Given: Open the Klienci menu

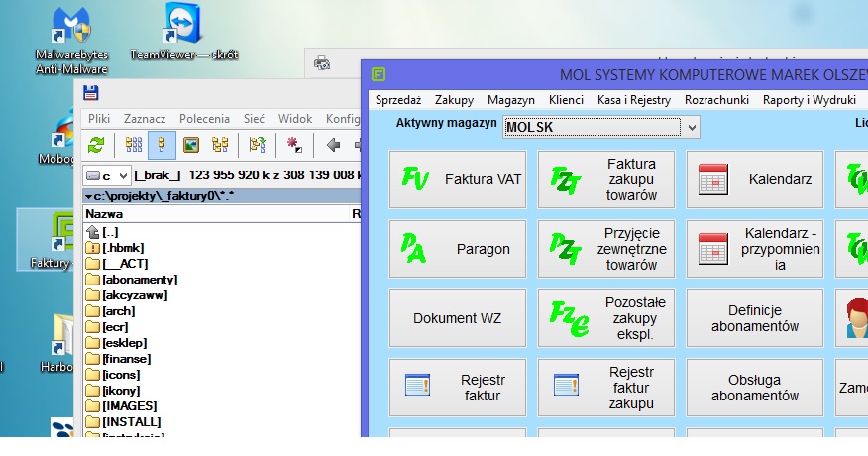Looking at the screenshot, I should pos(566,100).
